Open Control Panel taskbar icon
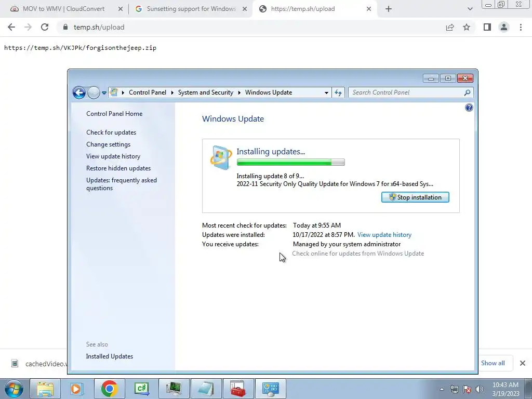This screenshot has height=399, width=532. pos(270,389)
